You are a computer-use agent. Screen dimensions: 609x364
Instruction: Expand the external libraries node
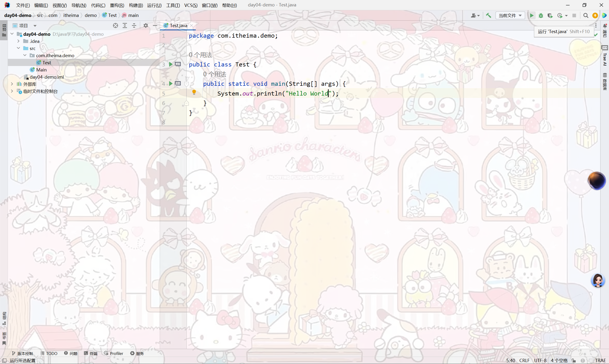point(12,84)
